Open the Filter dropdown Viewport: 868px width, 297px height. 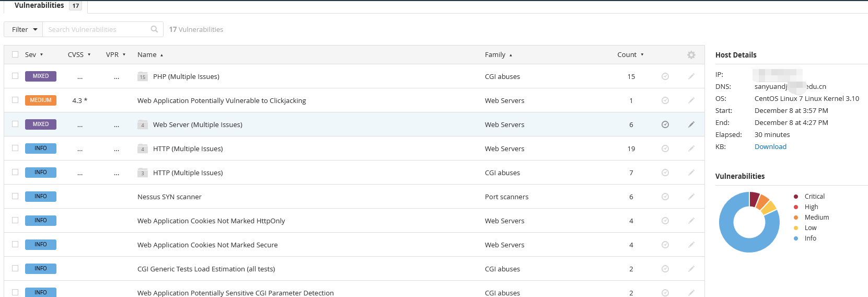(24, 29)
